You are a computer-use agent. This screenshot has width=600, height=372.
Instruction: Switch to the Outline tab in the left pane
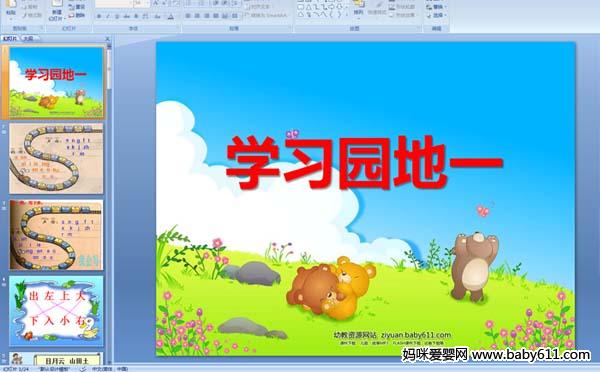pyautogui.click(x=28, y=39)
